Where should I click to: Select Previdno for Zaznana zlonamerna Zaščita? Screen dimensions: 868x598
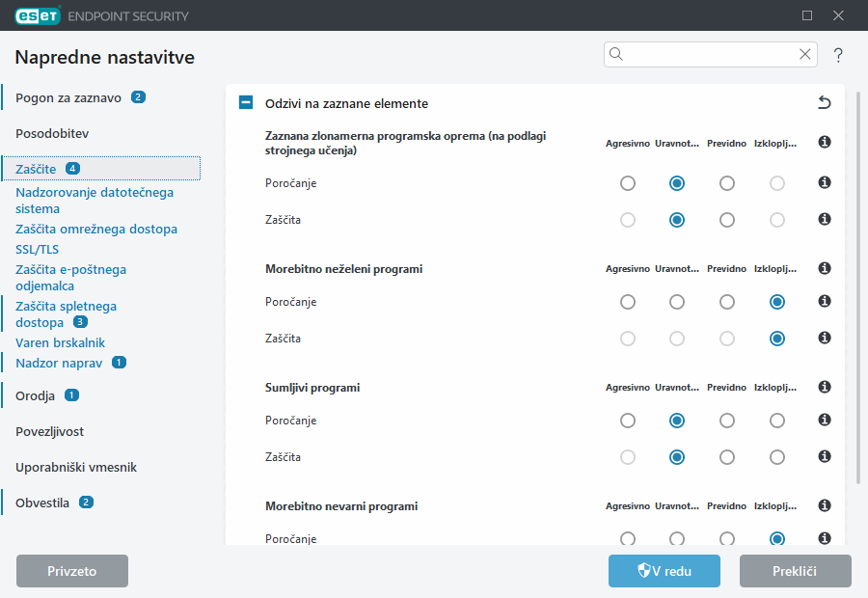coord(727,220)
